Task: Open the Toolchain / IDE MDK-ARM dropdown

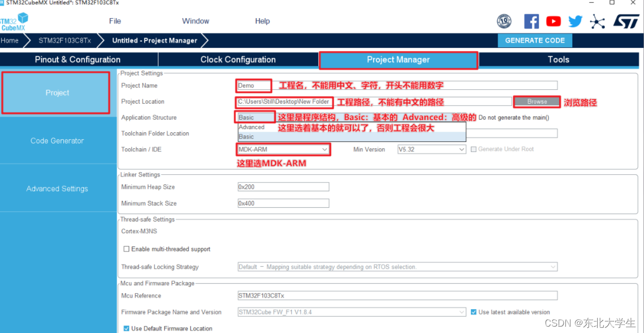Action: [x=283, y=150]
